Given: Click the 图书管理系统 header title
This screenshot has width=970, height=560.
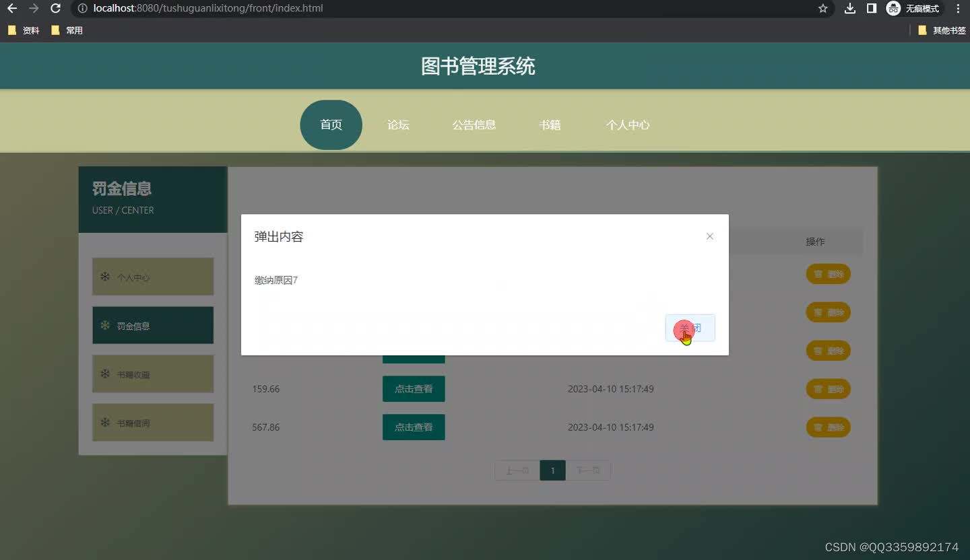Looking at the screenshot, I should pyautogui.click(x=478, y=66).
